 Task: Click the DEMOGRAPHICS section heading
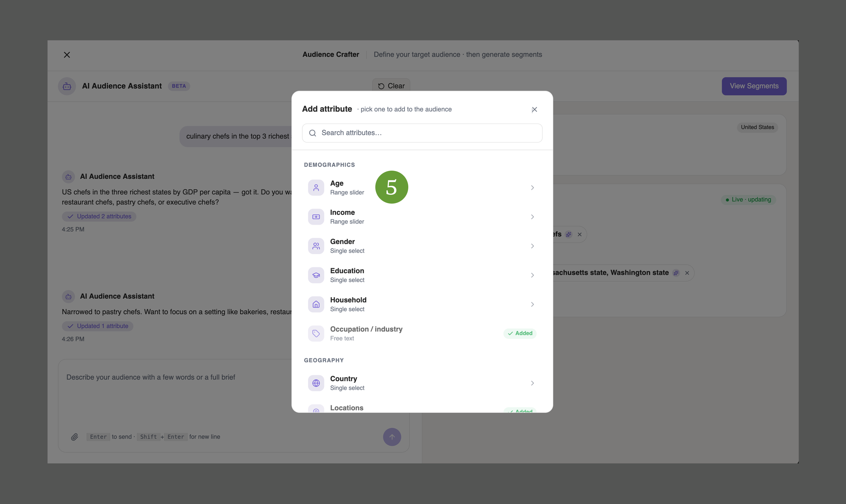[329, 165]
